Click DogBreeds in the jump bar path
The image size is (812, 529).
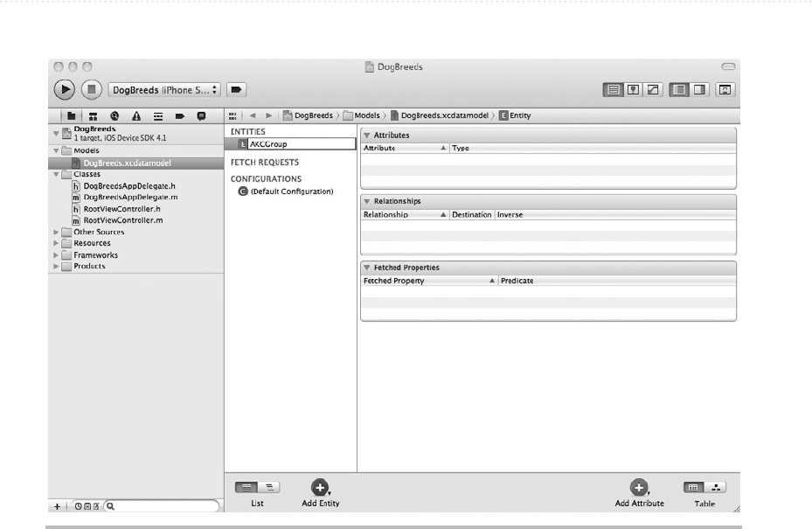(309, 115)
